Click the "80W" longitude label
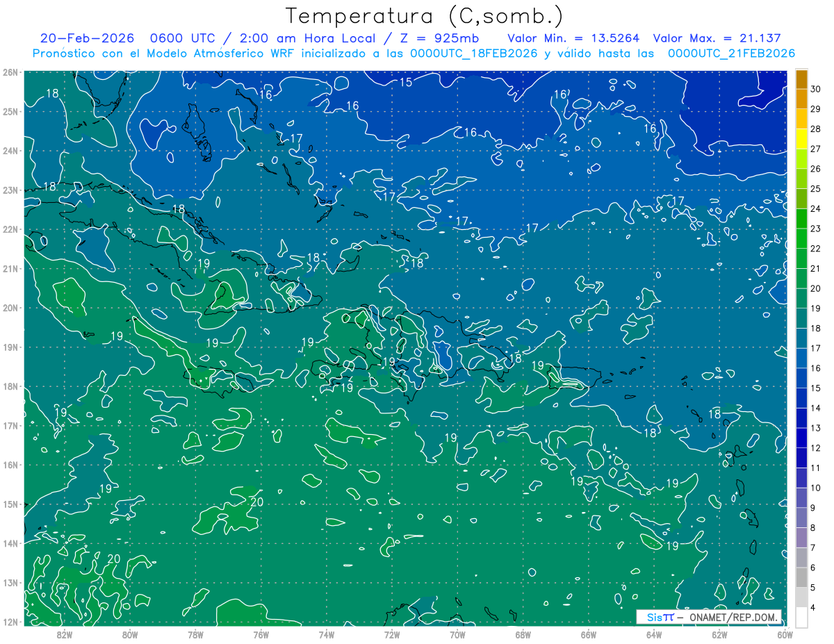 [x=130, y=634]
